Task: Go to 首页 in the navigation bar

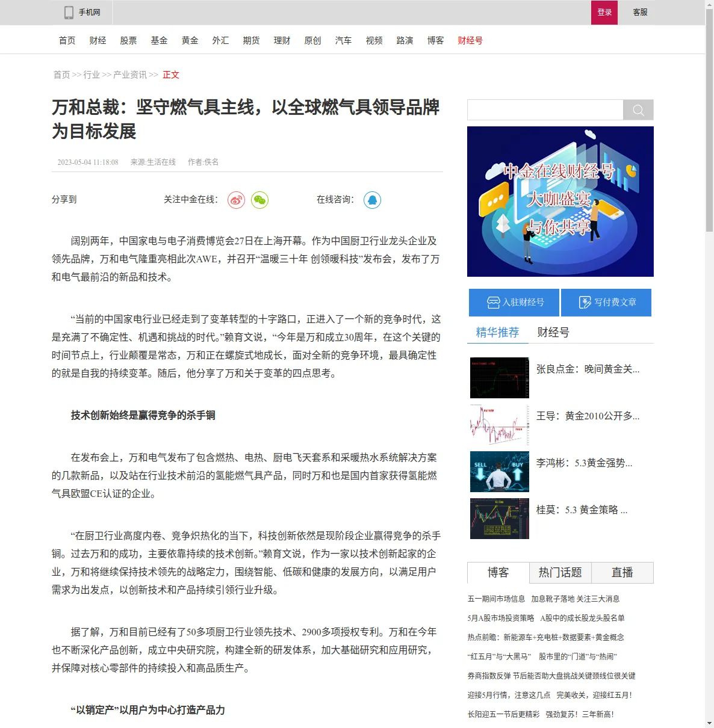Action: point(67,40)
